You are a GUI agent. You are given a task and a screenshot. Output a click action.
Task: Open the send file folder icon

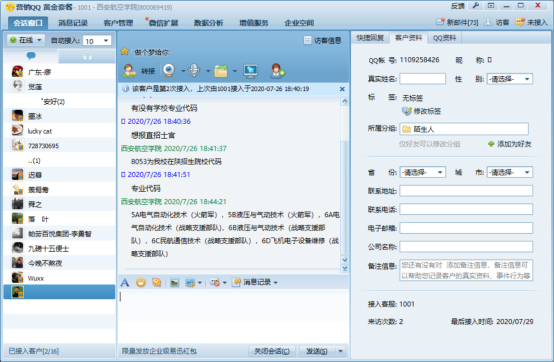point(221,71)
